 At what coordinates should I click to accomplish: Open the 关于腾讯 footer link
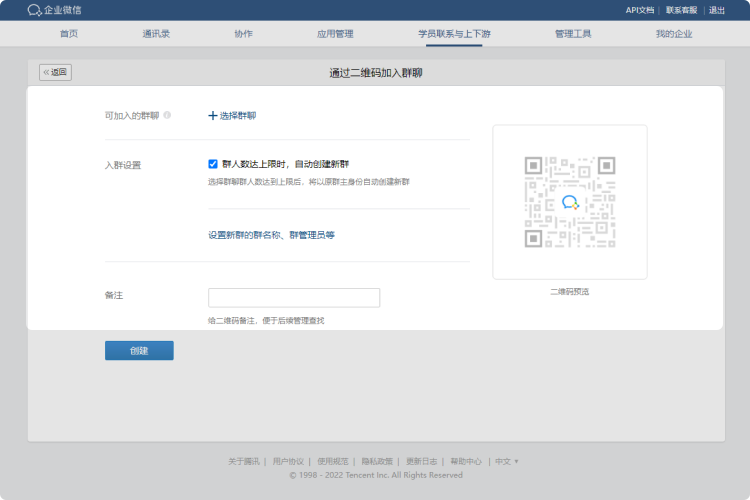pyautogui.click(x=243, y=461)
